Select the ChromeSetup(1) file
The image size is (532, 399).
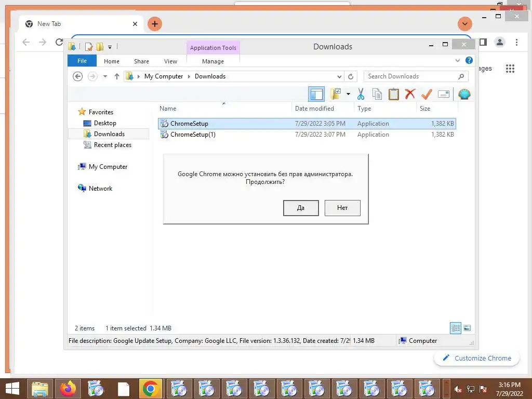307,135
